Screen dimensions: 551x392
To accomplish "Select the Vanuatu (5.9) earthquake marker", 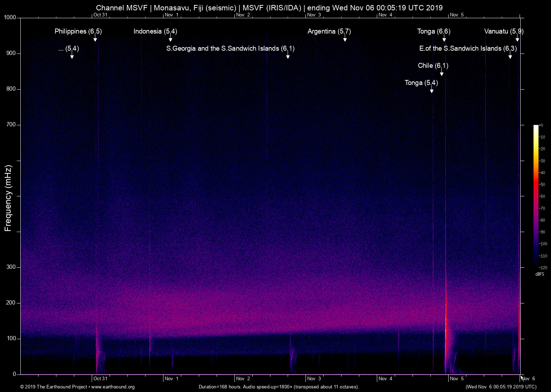I will 503,31.
